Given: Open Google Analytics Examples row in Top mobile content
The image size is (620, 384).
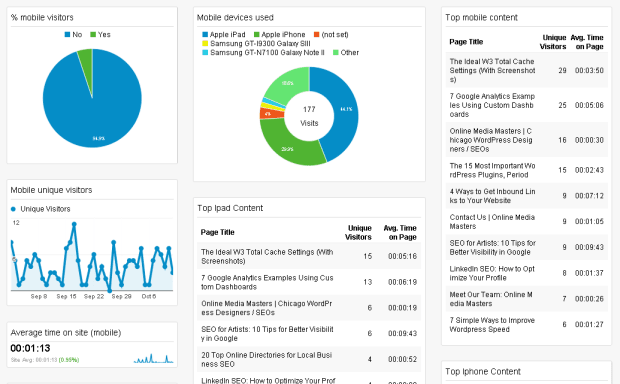Looking at the screenshot, I should click(527, 105).
